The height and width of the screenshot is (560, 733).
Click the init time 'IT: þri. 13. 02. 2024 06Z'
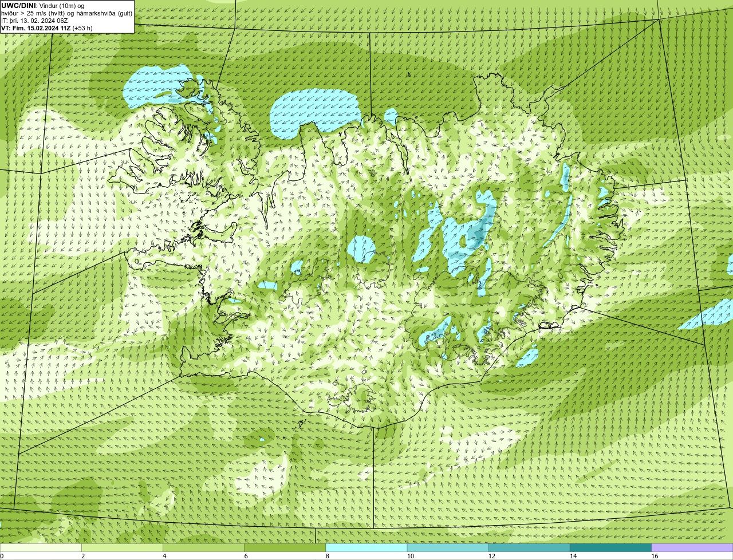coord(35,21)
